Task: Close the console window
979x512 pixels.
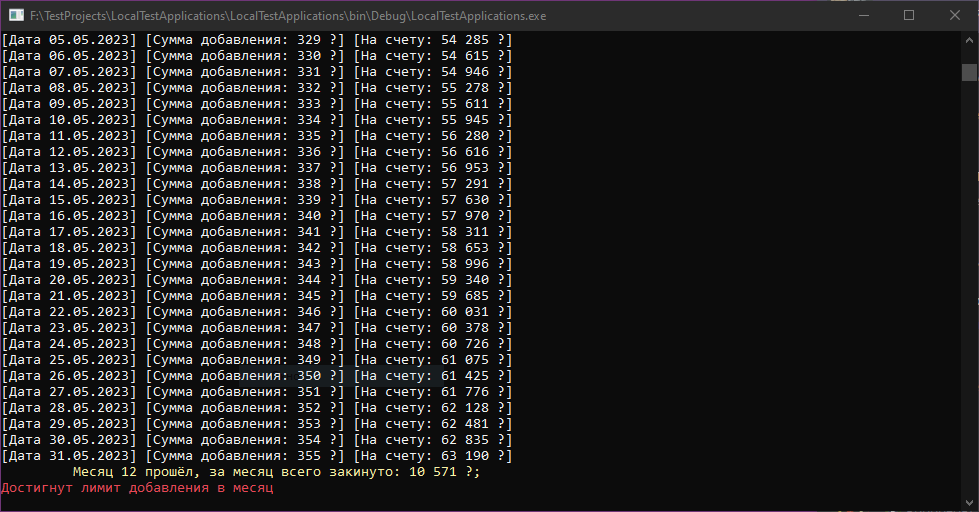Action: click(955, 16)
